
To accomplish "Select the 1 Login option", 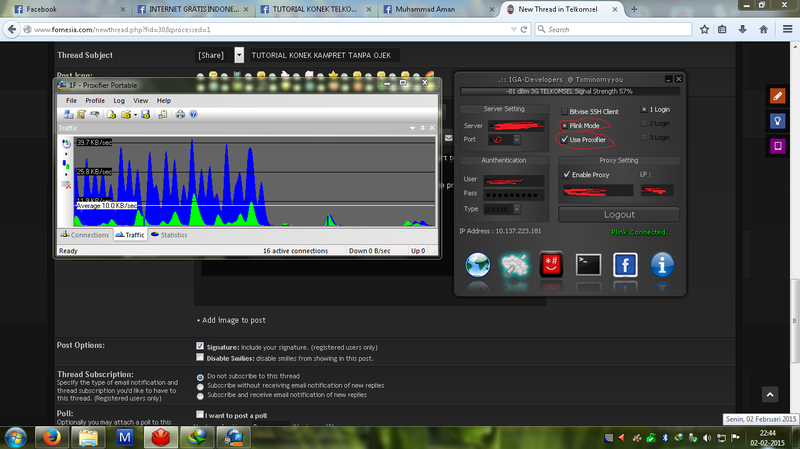I will pos(644,109).
